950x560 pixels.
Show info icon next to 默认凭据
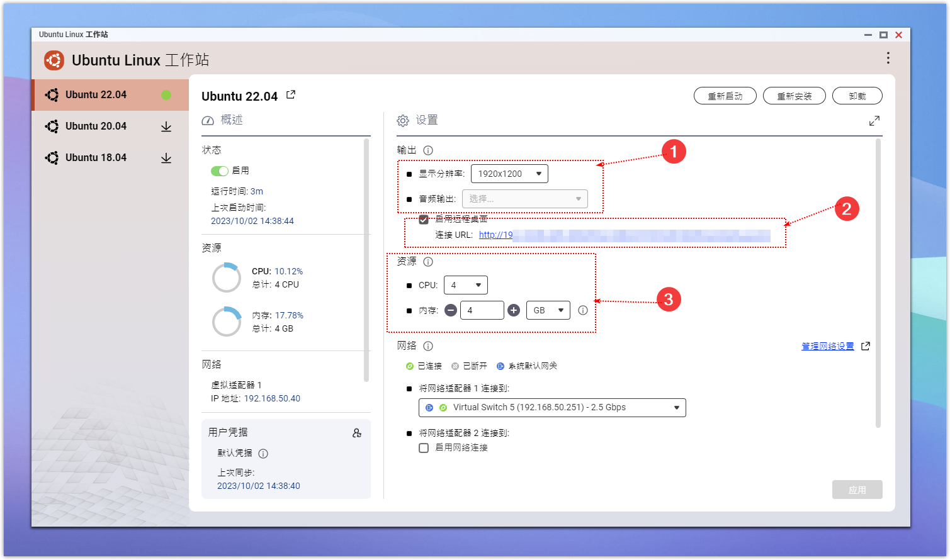(x=263, y=454)
